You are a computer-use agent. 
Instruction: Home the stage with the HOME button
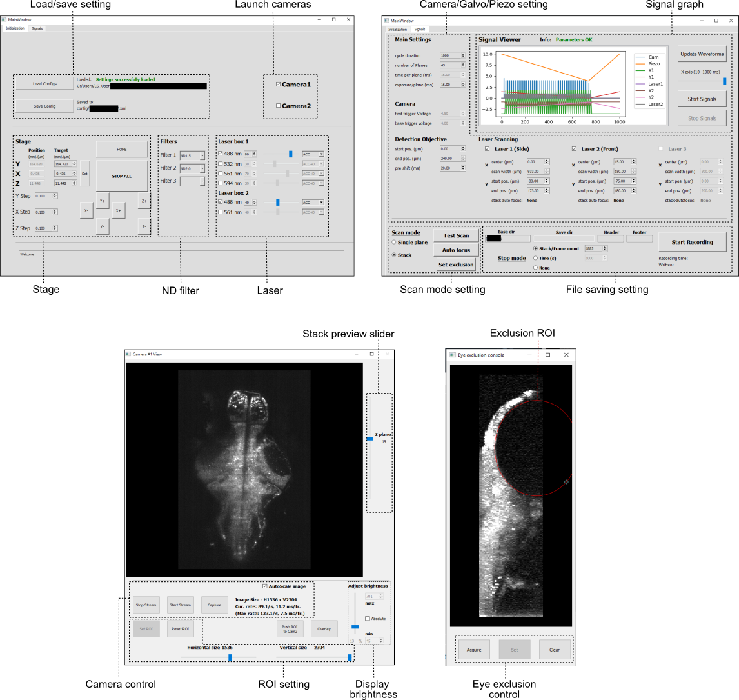pyautogui.click(x=123, y=148)
